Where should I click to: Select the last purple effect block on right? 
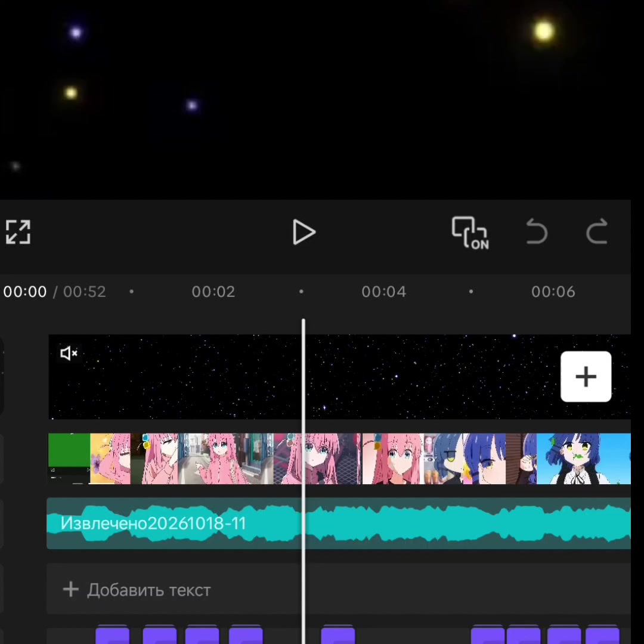pyautogui.click(x=602, y=634)
